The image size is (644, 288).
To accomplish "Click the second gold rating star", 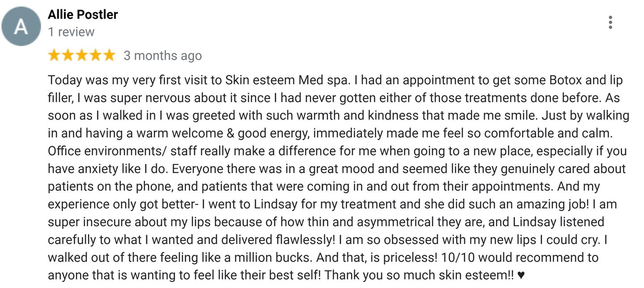I will click(68, 55).
